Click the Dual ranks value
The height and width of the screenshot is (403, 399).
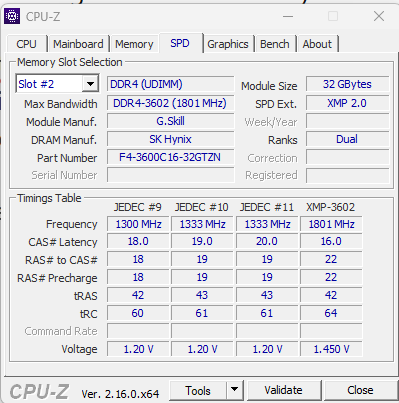point(347,139)
